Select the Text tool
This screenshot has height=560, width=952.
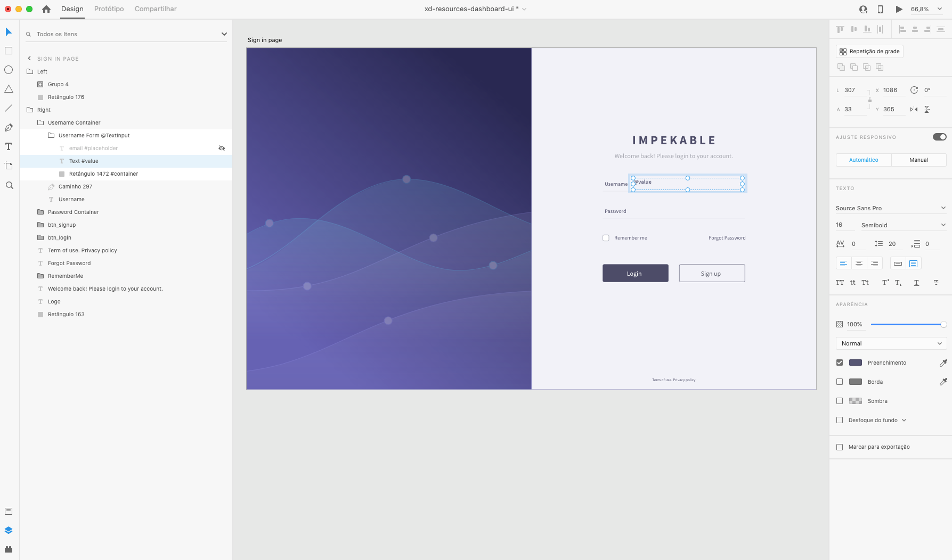9,146
